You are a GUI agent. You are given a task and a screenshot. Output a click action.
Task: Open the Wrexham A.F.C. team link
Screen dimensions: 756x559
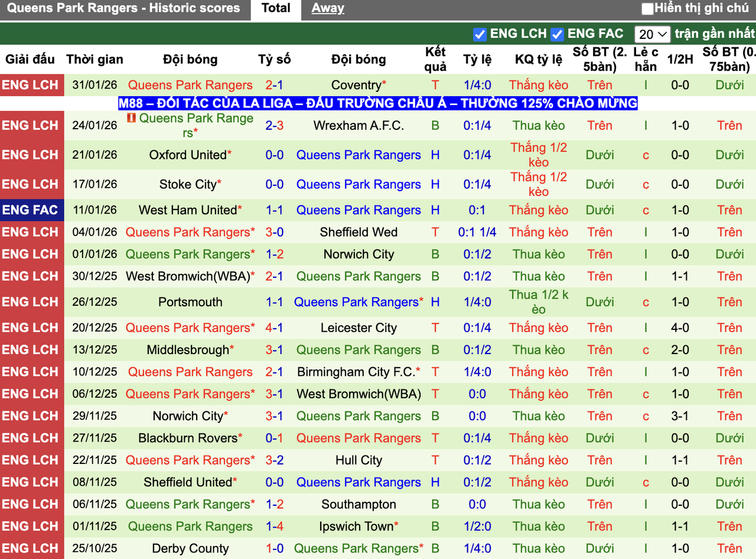[359, 125]
